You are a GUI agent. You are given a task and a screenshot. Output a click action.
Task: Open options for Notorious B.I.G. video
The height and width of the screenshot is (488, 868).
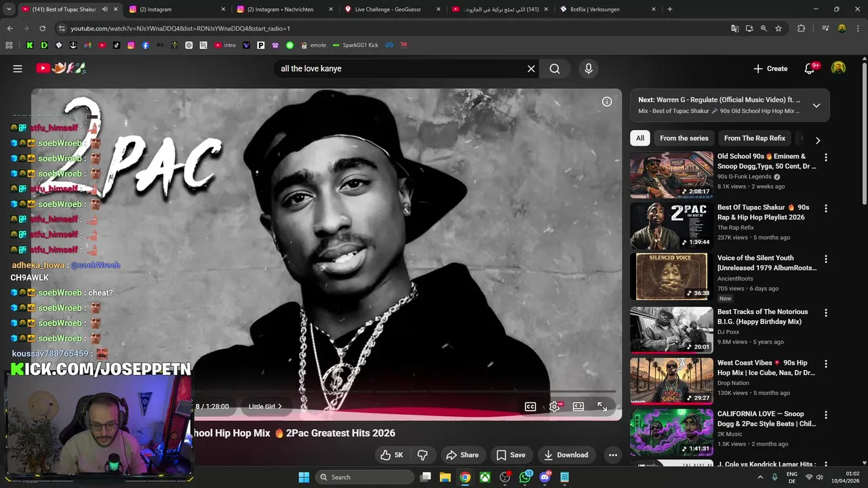(x=825, y=313)
